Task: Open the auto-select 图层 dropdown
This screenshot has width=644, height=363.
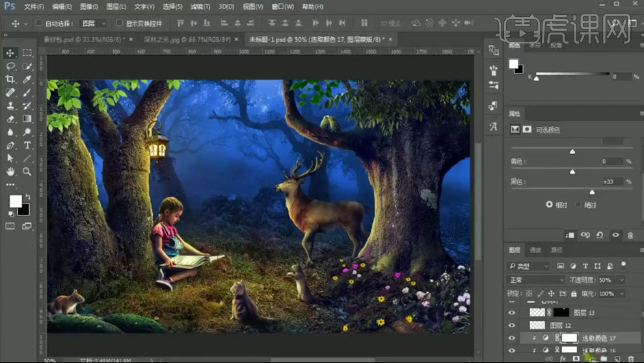Action: [x=93, y=23]
